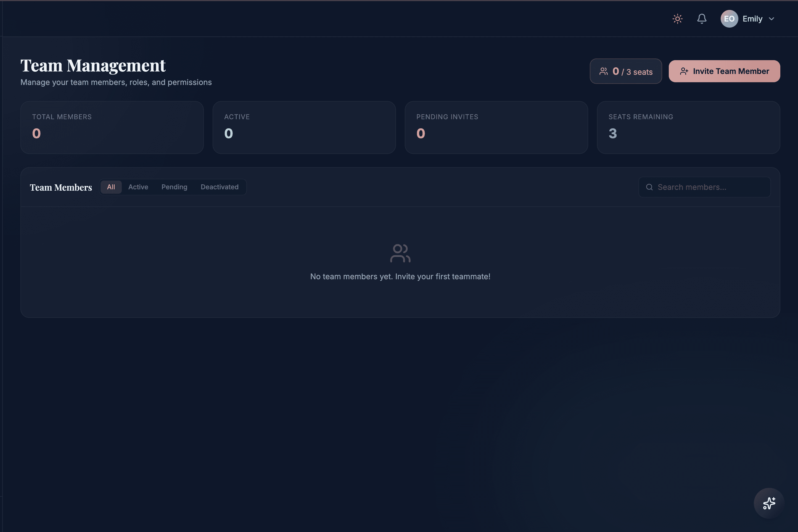Switch the member filter to Pending

[174, 187]
